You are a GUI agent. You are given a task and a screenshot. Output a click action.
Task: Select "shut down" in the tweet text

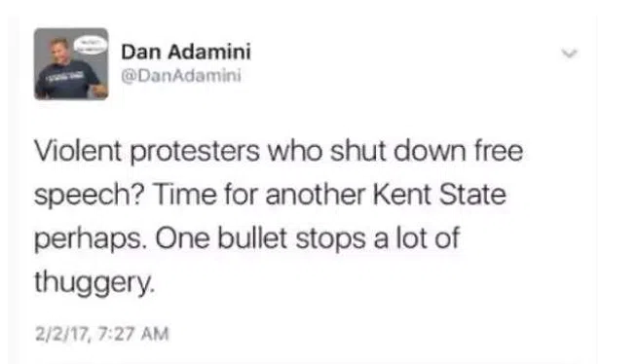click(398, 151)
